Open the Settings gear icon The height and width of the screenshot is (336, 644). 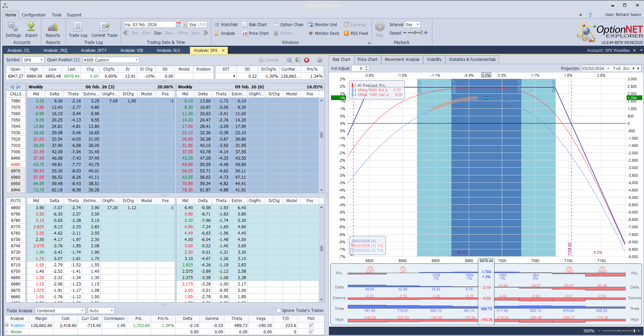coord(13,27)
